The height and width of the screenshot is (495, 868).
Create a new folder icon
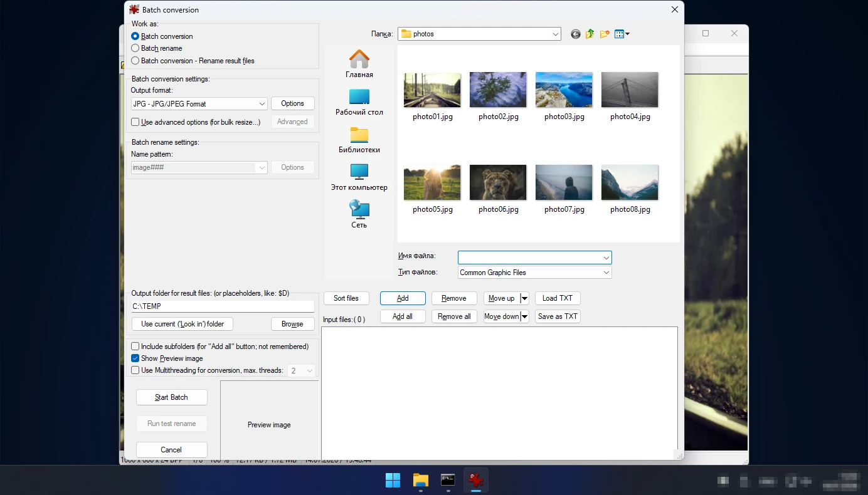tap(605, 34)
